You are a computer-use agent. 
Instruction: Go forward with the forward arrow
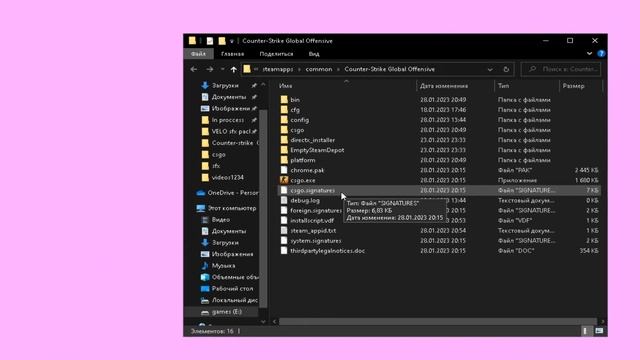pos(209,69)
